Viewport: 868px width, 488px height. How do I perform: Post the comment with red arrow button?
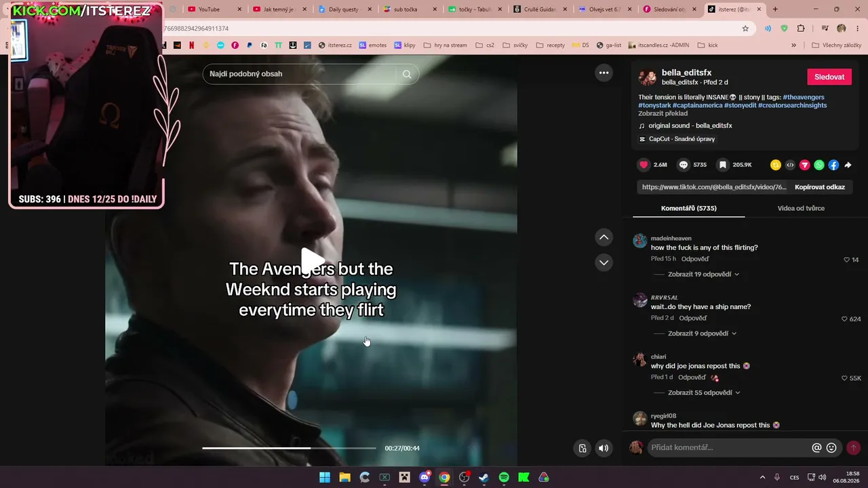click(853, 447)
